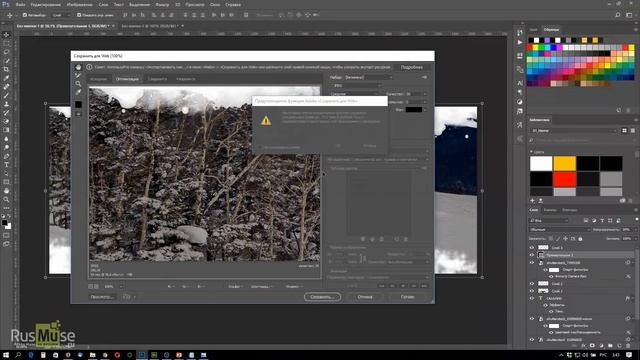This screenshot has height=360, width=640.
Task: Select the main toolbar Zoom tool
Action: pyautogui.click(x=6, y=200)
